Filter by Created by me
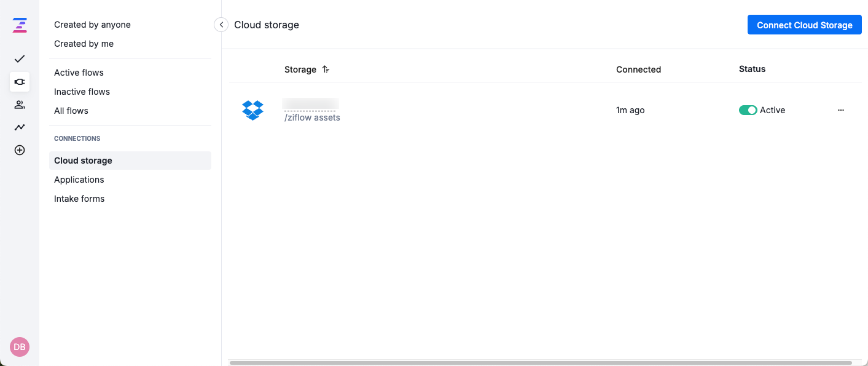The image size is (868, 366). (x=84, y=44)
